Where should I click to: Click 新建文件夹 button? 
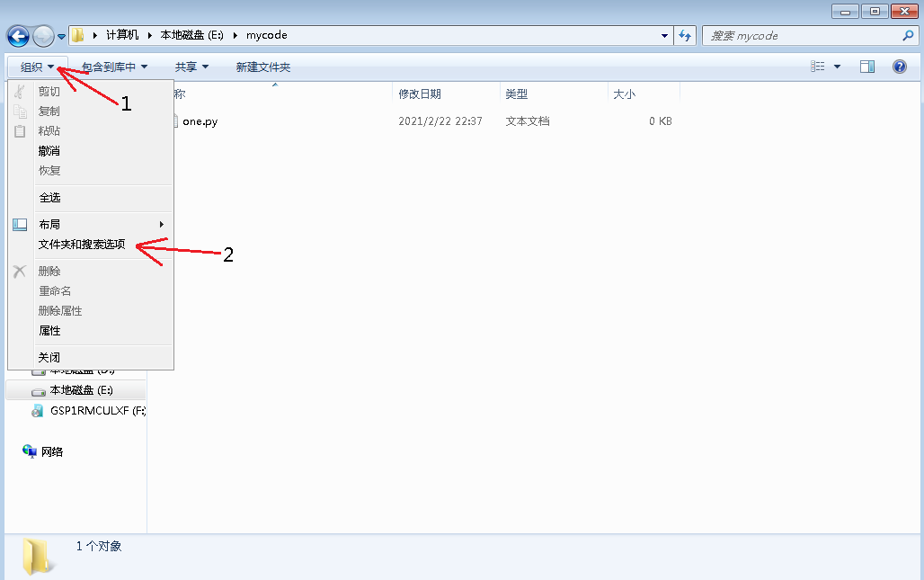click(x=262, y=67)
